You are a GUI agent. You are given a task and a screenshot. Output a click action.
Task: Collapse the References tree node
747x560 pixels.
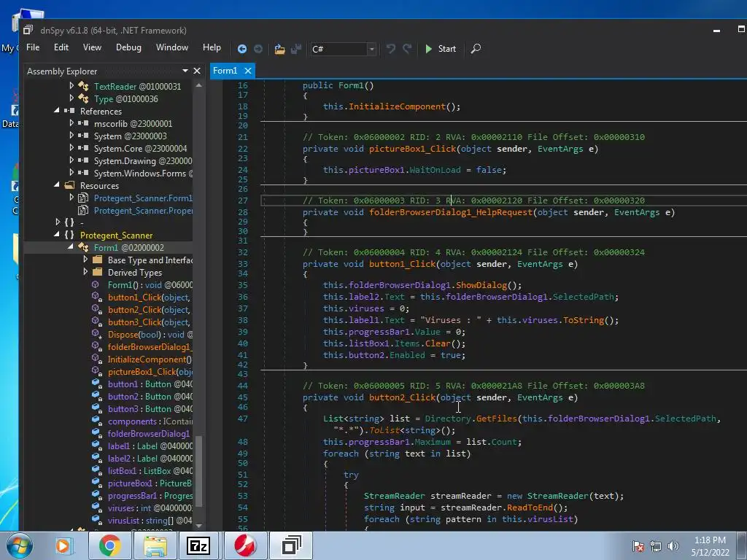58,111
